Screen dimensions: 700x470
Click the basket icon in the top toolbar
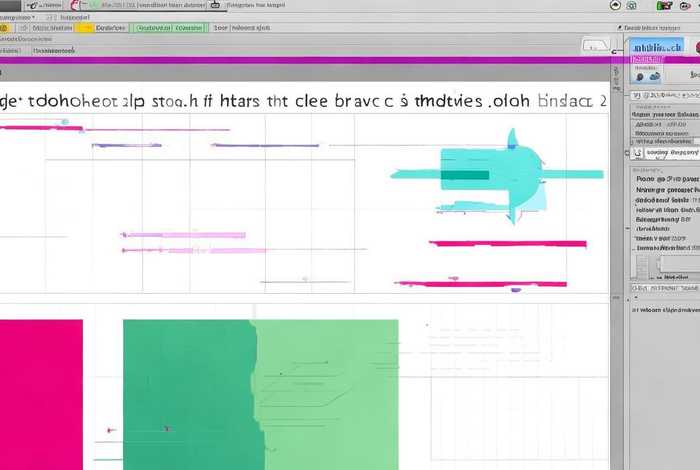pos(215,5)
